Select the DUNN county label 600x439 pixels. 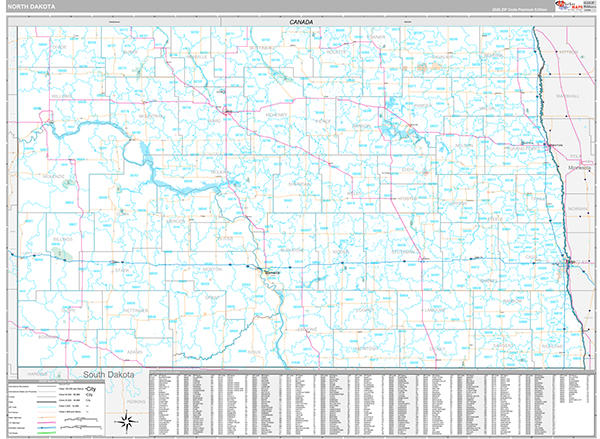[122, 214]
